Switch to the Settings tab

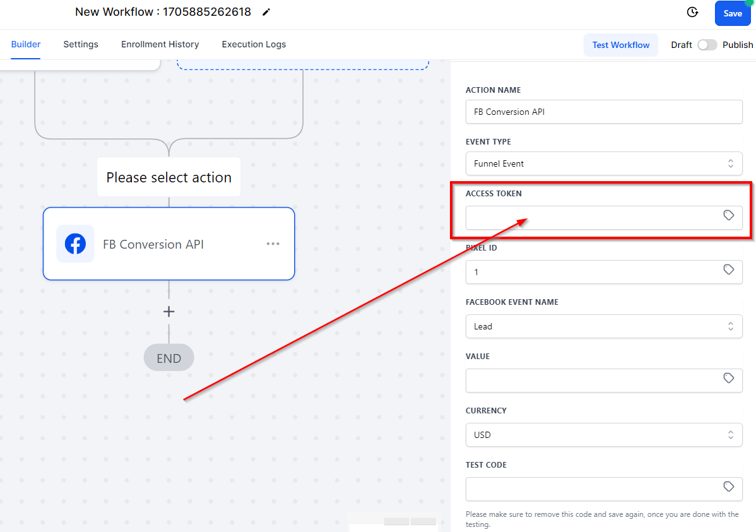coord(81,44)
